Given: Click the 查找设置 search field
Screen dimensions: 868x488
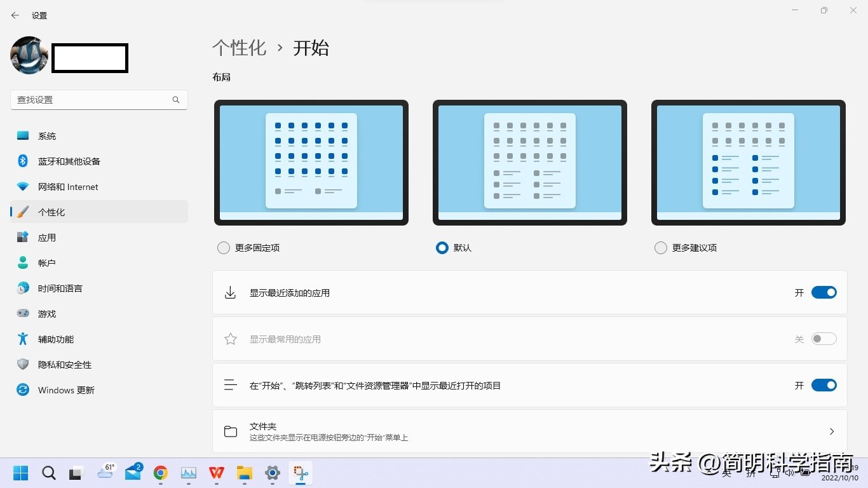Looking at the screenshot, I should [x=98, y=100].
